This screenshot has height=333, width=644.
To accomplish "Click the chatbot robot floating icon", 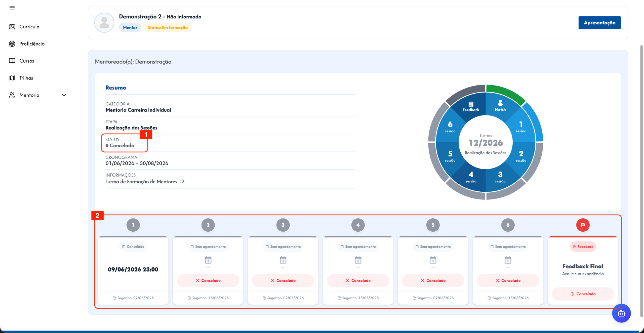I will coord(621,313).
